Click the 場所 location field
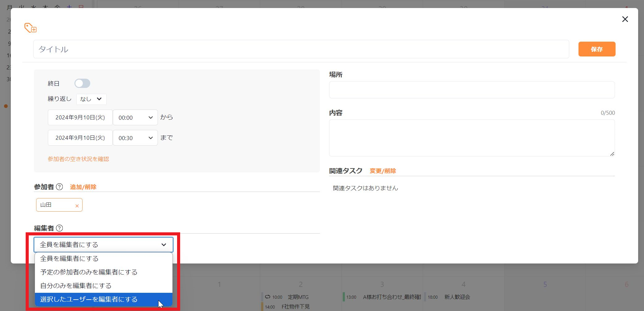 (472, 89)
